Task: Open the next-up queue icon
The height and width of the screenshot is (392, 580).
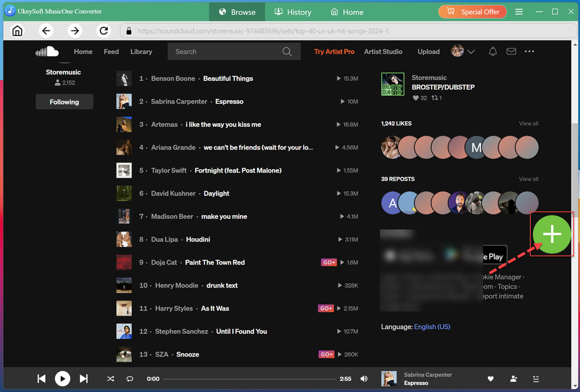Action: pyautogui.click(x=536, y=379)
